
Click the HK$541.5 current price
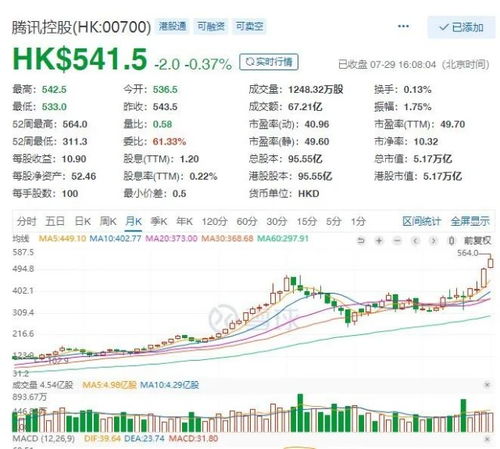coord(80,59)
